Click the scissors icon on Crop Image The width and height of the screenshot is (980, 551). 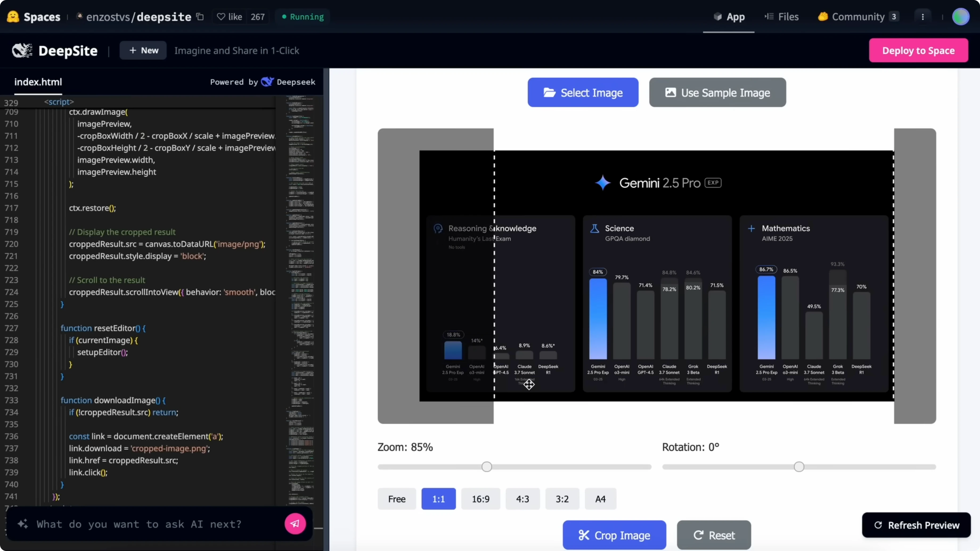[x=584, y=535]
